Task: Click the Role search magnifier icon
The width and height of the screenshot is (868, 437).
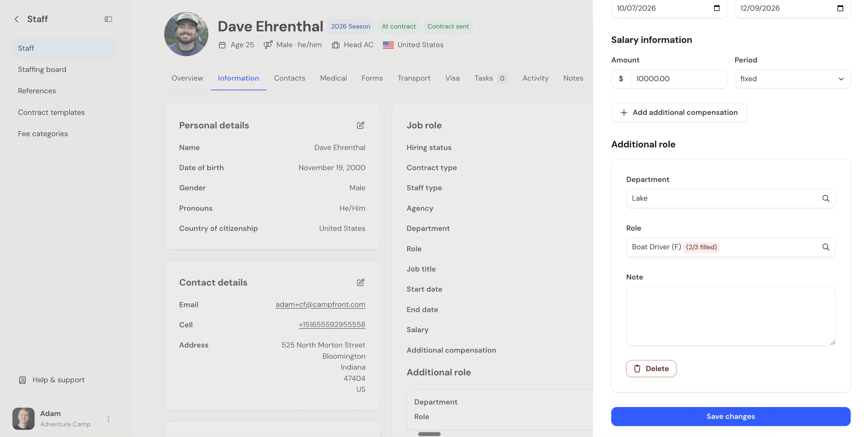Action: click(826, 247)
